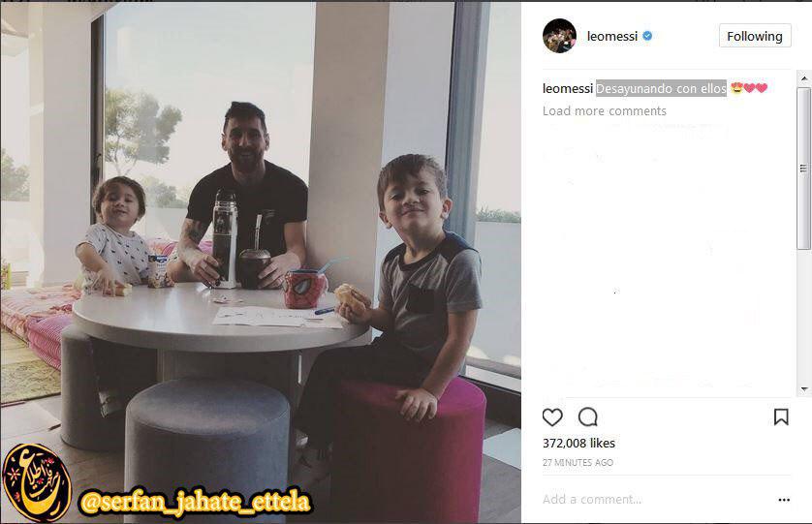The image size is (812, 524).
Task: Save post with the bookmark icon
Action: pos(781,416)
